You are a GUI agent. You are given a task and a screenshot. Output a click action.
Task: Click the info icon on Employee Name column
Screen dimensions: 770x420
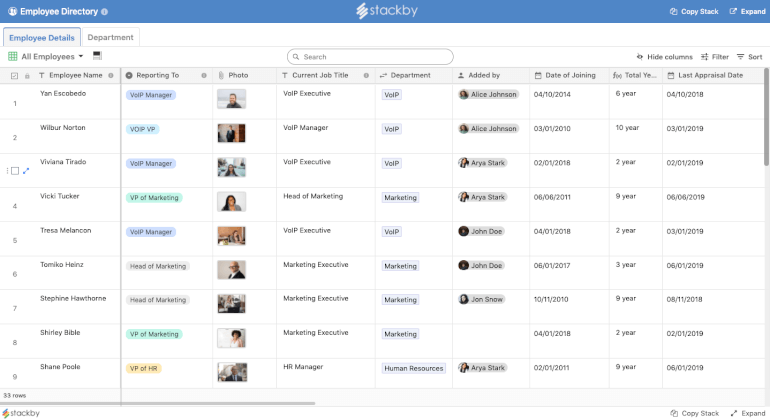(x=110, y=75)
